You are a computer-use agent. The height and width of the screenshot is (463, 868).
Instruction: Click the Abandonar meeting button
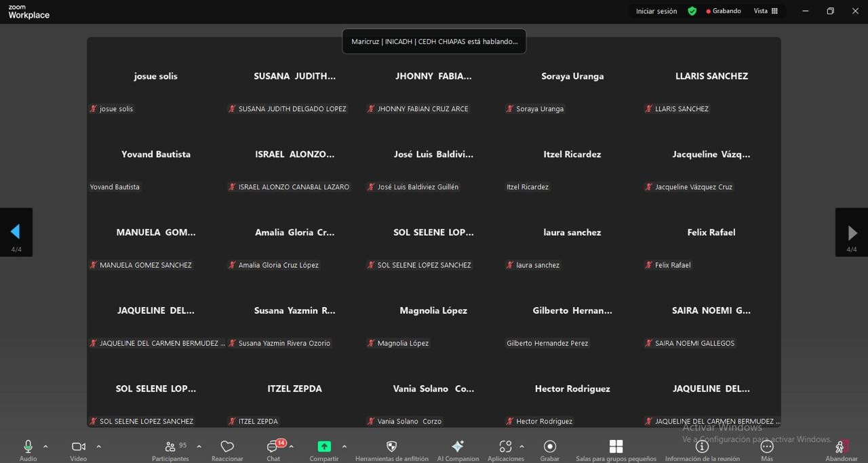[x=841, y=447]
